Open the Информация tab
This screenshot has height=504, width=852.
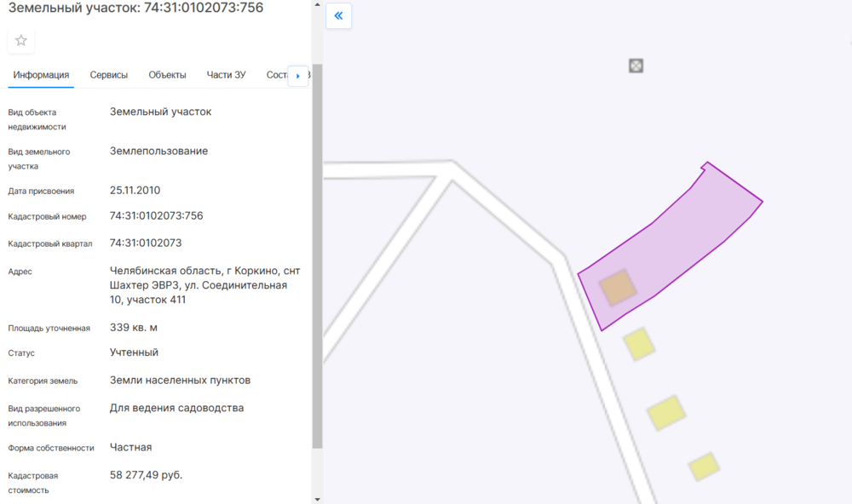41,75
